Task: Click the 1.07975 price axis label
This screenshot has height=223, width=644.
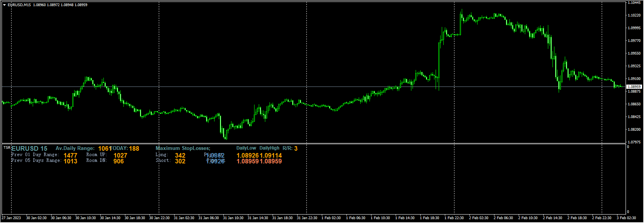Action: (634, 142)
